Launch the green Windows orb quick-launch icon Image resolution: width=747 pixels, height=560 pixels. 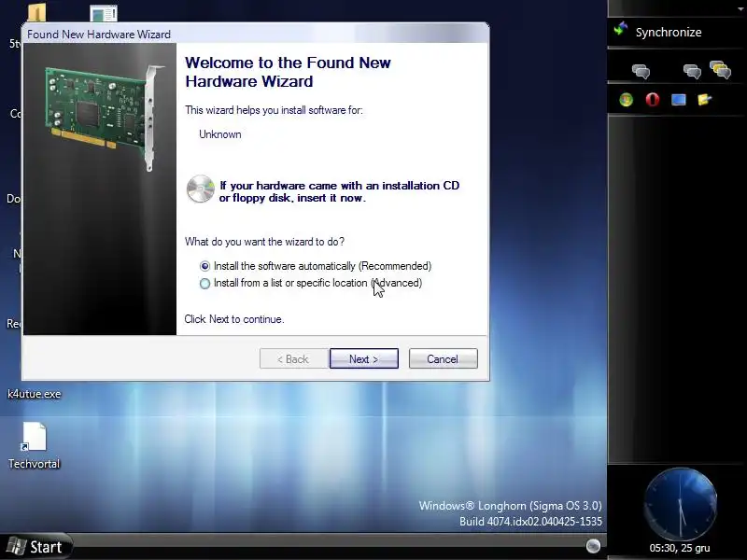tap(626, 100)
